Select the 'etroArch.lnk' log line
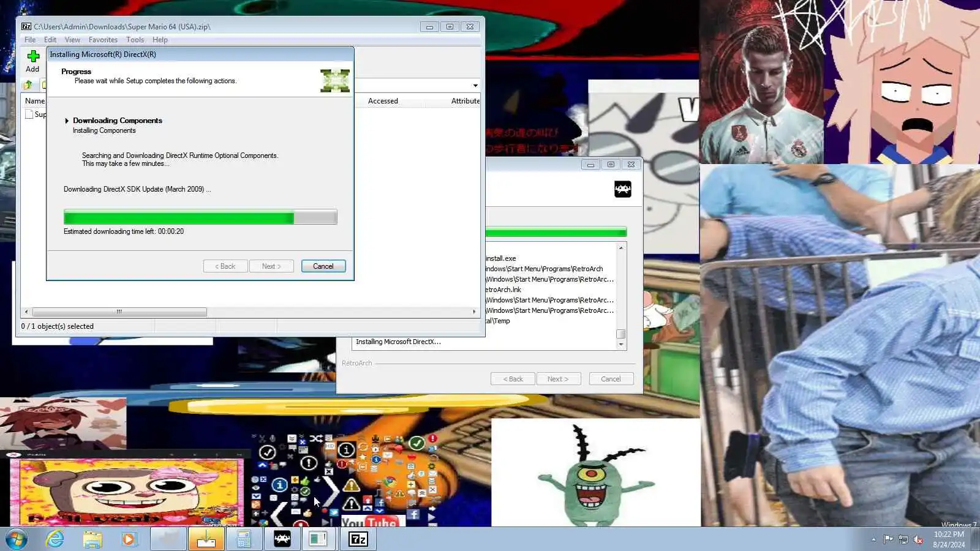 pyautogui.click(x=503, y=290)
